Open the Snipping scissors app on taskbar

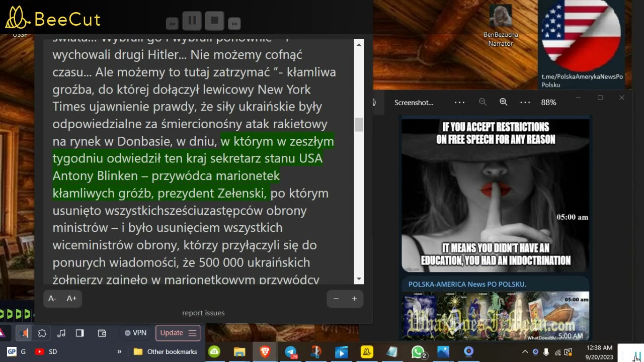click(x=316, y=352)
